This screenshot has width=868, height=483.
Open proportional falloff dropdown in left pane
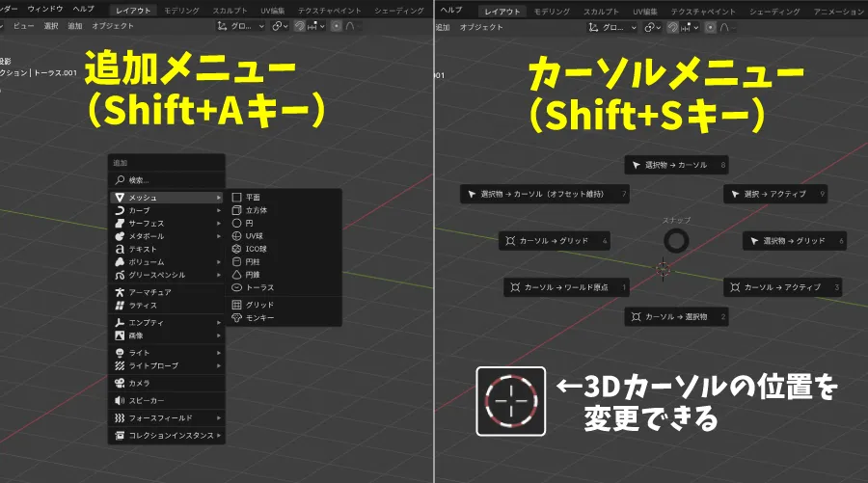(351, 26)
